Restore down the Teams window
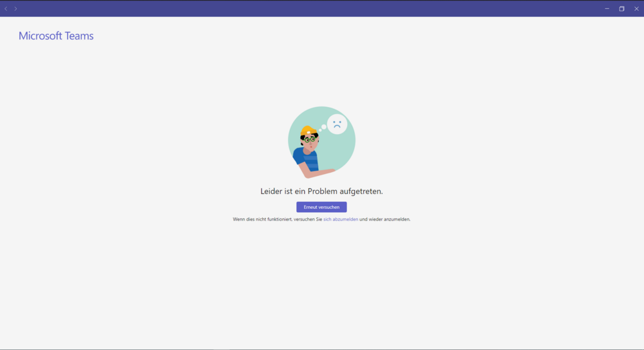Screen dimensions: 644x350 coord(621,8)
